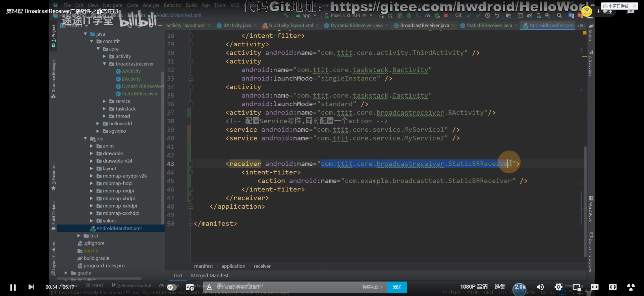The height and width of the screenshot is (296, 644).
Task: Expand the taskstack package
Action: pos(104,109)
